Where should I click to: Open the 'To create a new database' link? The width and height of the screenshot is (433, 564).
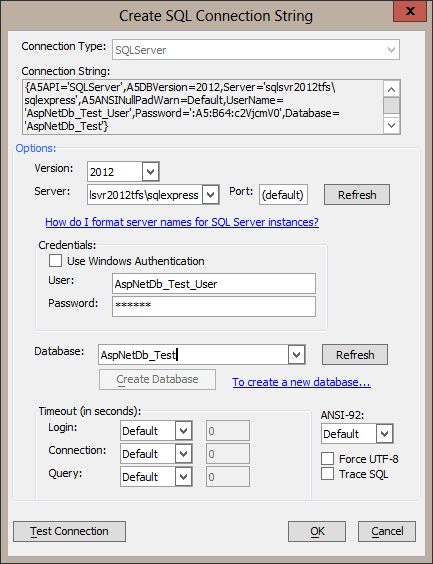[x=301, y=382]
